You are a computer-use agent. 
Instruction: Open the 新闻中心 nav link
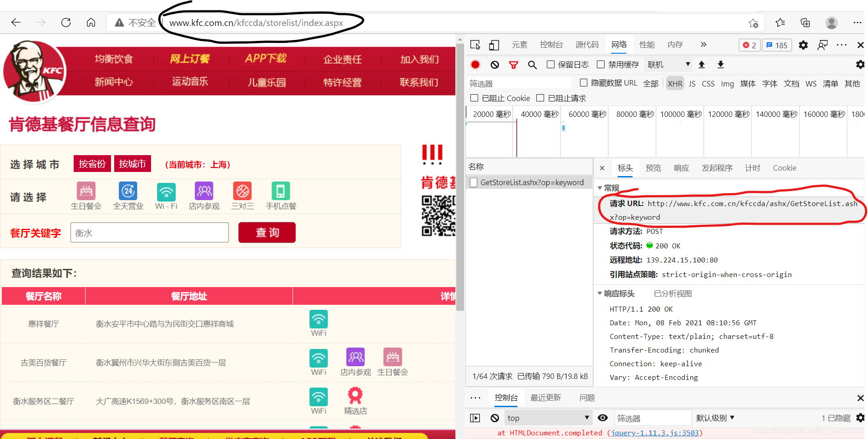click(114, 82)
